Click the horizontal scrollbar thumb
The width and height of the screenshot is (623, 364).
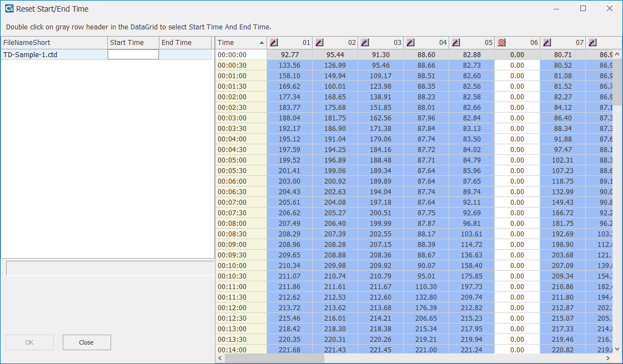click(x=274, y=358)
